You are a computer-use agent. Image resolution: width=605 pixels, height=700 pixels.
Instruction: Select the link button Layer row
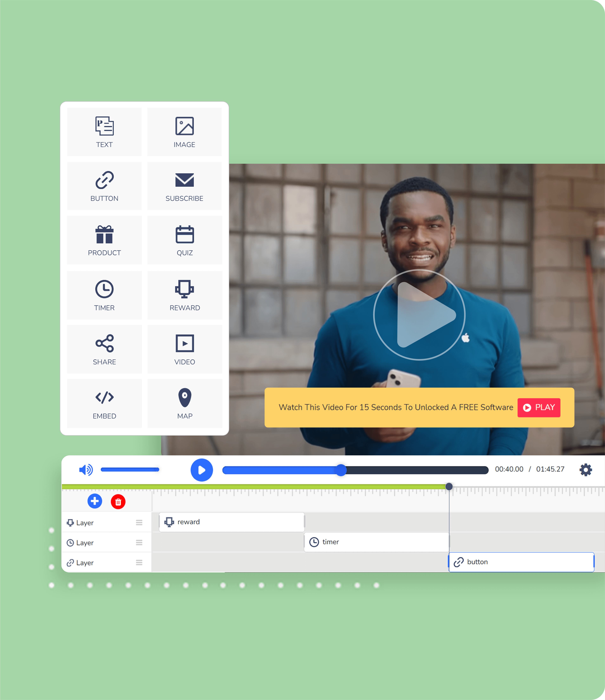pos(107,562)
